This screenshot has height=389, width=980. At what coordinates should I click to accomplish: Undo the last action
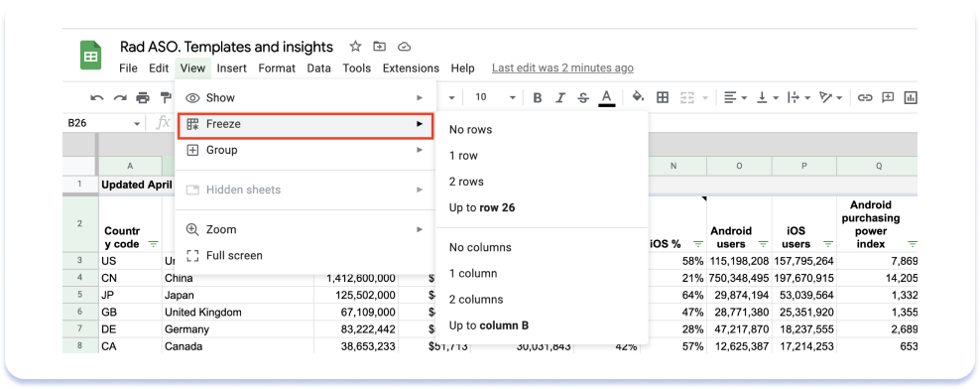click(97, 97)
